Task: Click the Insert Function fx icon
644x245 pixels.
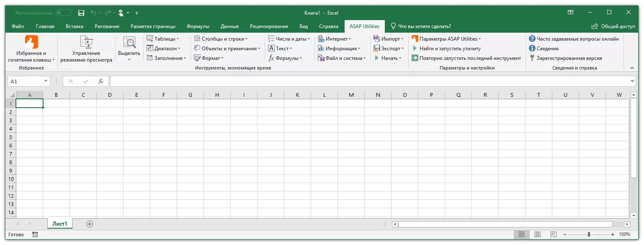Action: (x=101, y=81)
